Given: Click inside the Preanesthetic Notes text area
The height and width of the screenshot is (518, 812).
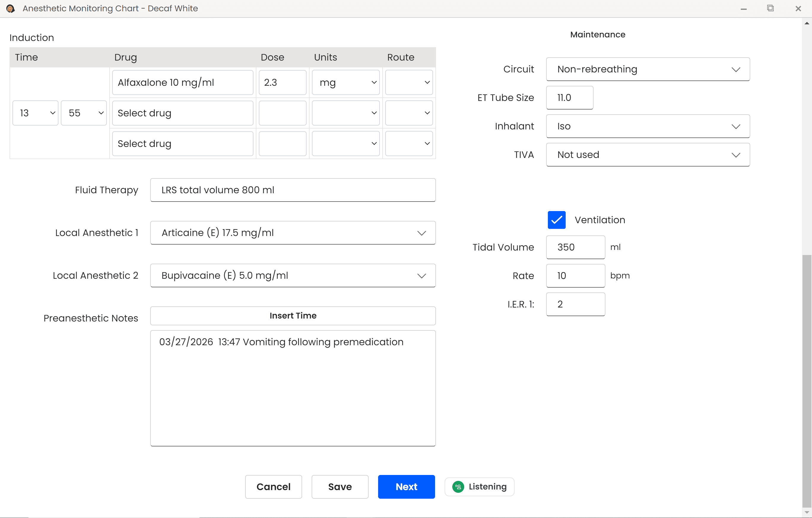Looking at the screenshot, I should [293, 388].
